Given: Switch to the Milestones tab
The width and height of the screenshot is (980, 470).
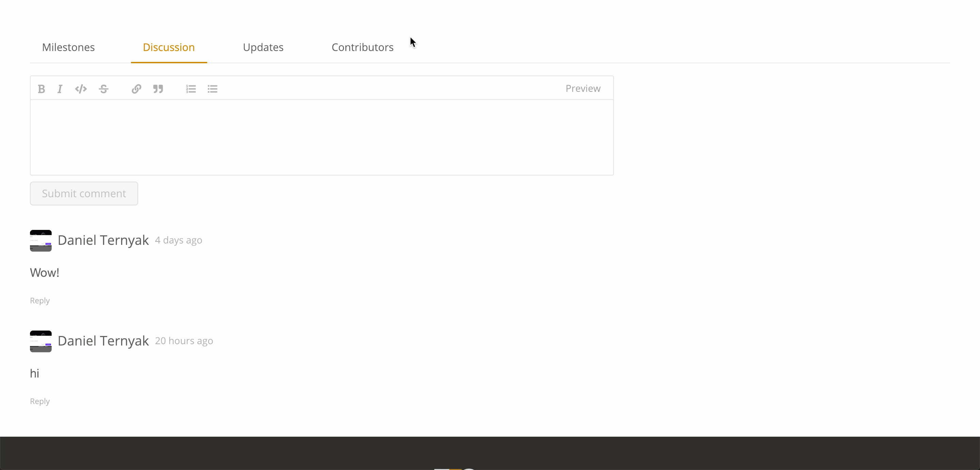Looking at the screenshot, I should click(x=68, y=47).
